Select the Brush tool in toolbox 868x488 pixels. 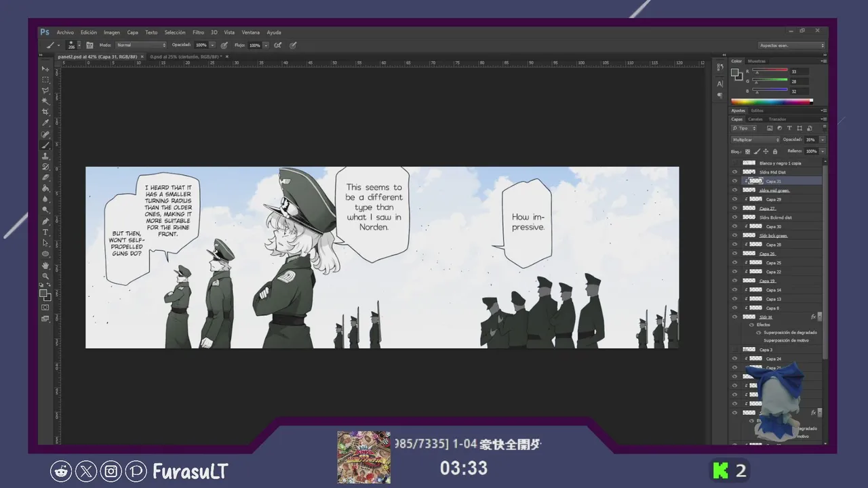pos(45,145)
